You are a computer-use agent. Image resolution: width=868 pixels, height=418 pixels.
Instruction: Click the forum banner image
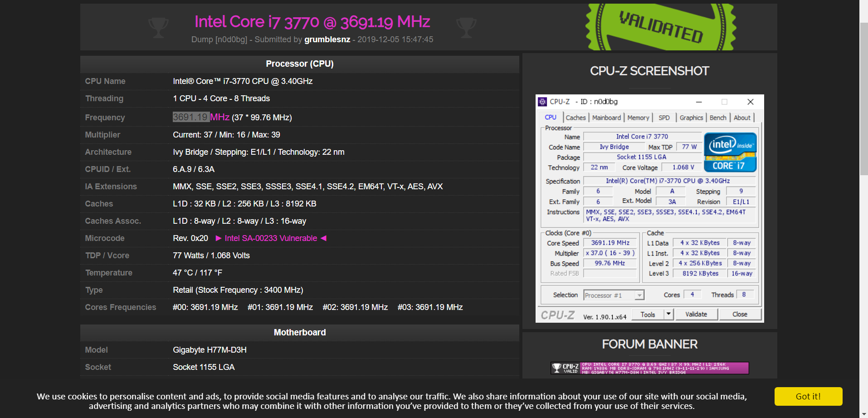pos(650,368)
